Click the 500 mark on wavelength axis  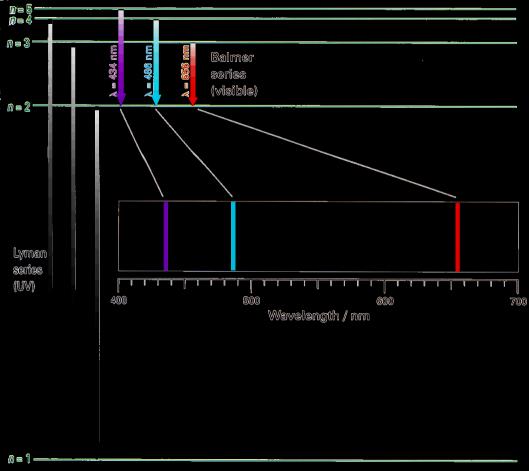click(x=252, y=300)
